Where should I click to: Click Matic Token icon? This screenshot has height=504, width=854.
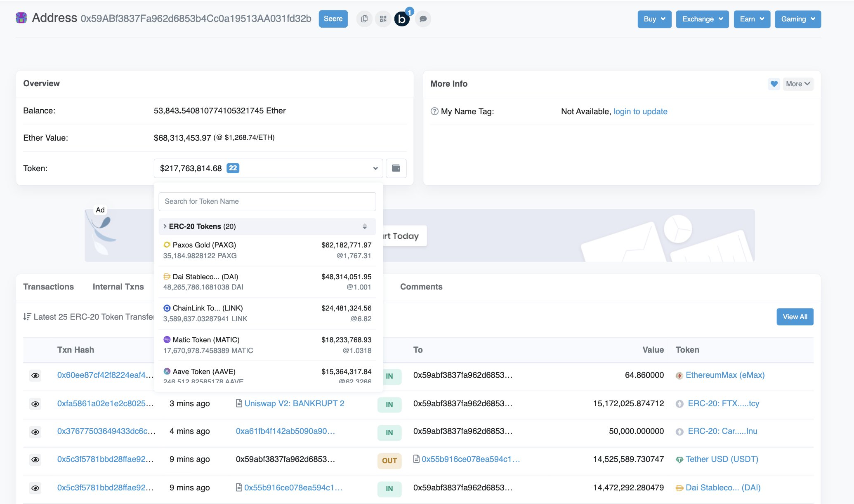(167, 339)
